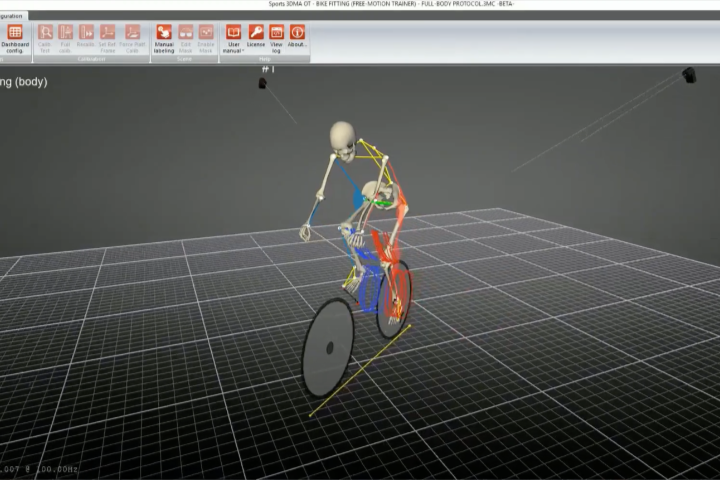Select the upper-right camera in the 3D view
Image resolution: width=720 pixels, height=480 pixels.
pyautogui.click(x=689, y=75)
